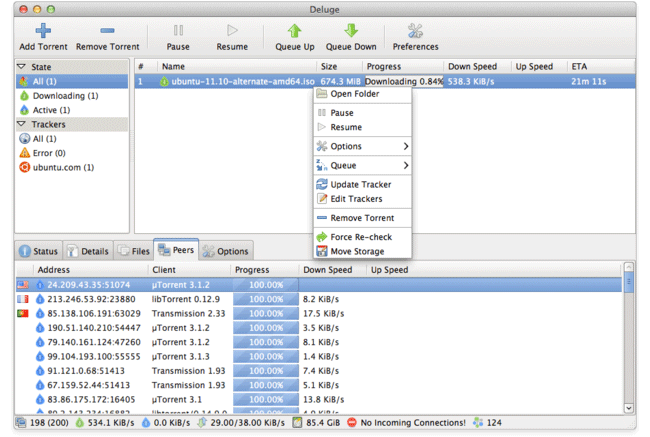650x437 pixels.
Task: Sort torrents by Down Speed column header
Action: coord(477,66)
